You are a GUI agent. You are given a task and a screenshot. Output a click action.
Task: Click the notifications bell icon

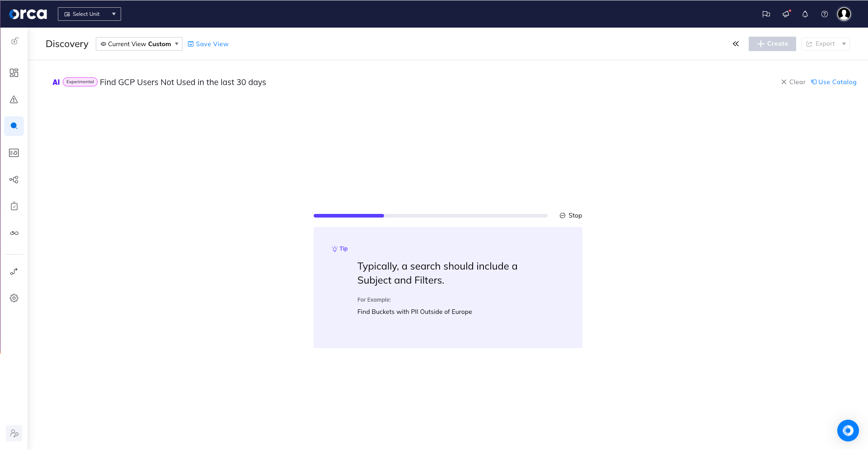pos(805,14)
